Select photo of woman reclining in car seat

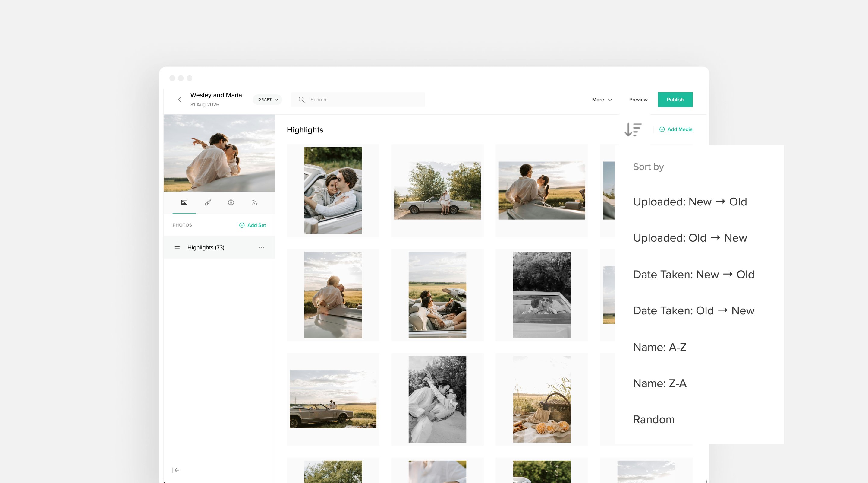[437, 295]
